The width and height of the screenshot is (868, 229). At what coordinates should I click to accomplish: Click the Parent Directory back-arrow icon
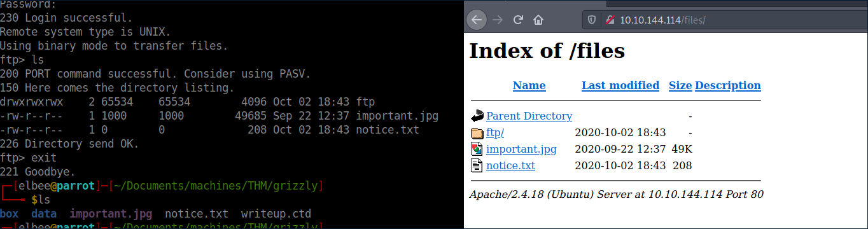477,116
